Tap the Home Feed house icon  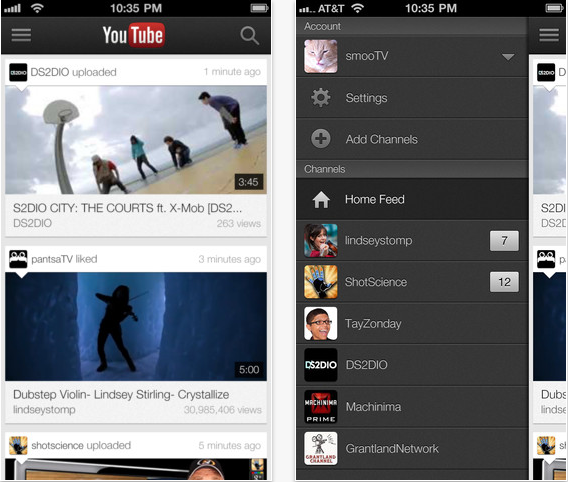[321, 200]
